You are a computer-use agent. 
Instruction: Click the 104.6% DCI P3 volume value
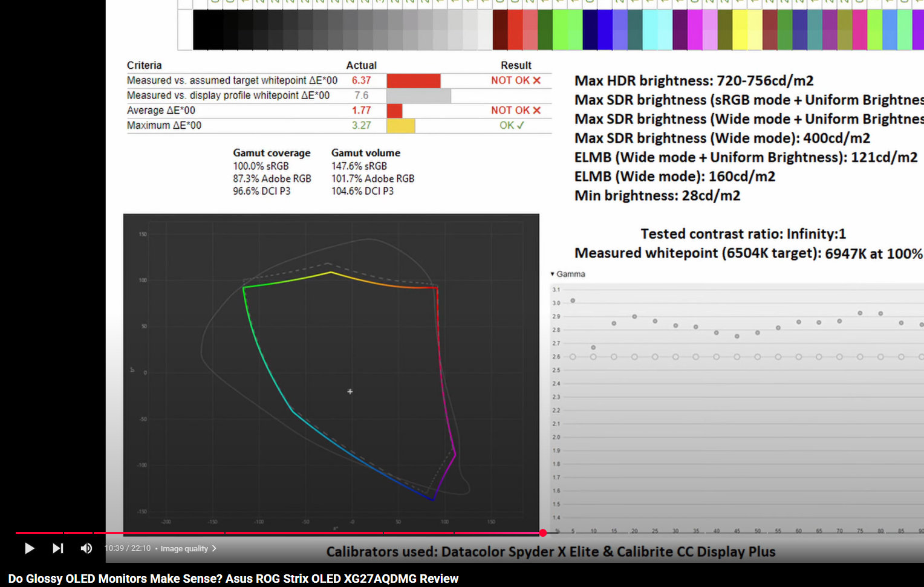pos(363,191)
